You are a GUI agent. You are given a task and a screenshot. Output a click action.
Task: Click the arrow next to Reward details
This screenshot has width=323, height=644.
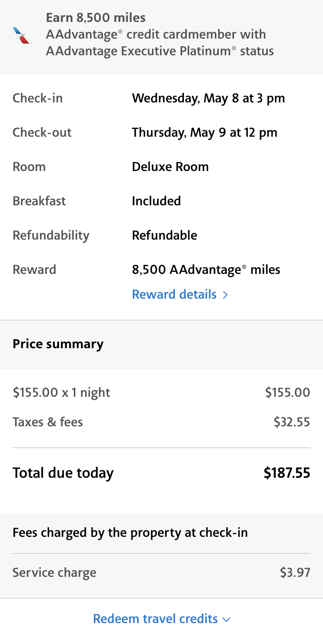click(x=225, y=295)
